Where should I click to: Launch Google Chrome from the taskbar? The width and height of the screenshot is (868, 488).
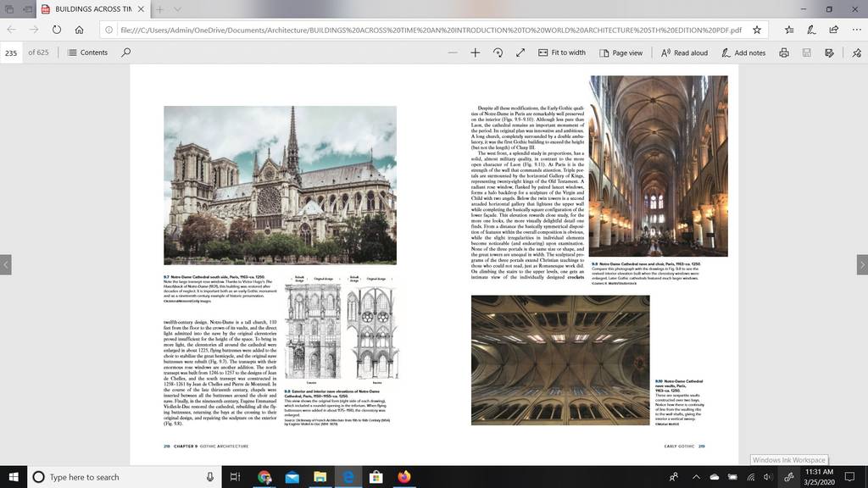tap(264, 477)
